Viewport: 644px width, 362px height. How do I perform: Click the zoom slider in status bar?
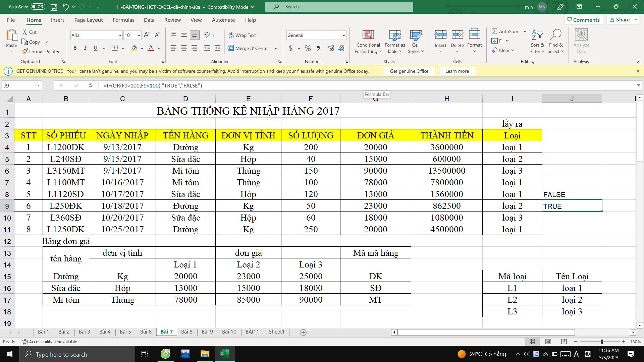pyautogui.click(x=601, y=342)
